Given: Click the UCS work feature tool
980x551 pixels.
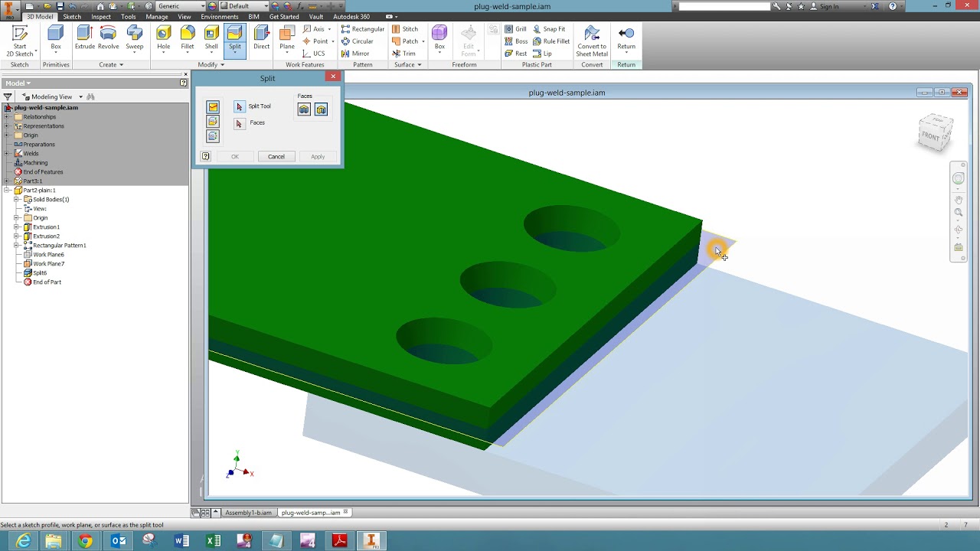Looking at the screenshot, I should tap(314, 54).
